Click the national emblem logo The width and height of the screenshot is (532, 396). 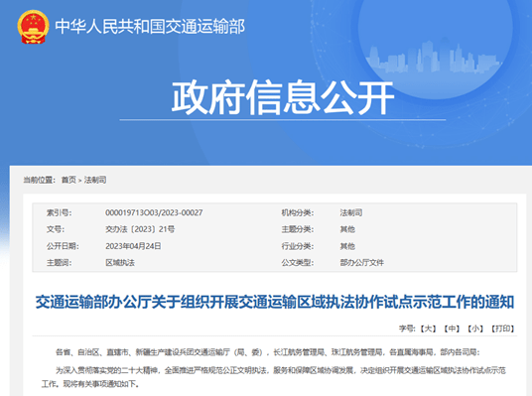tap(33, 27)
